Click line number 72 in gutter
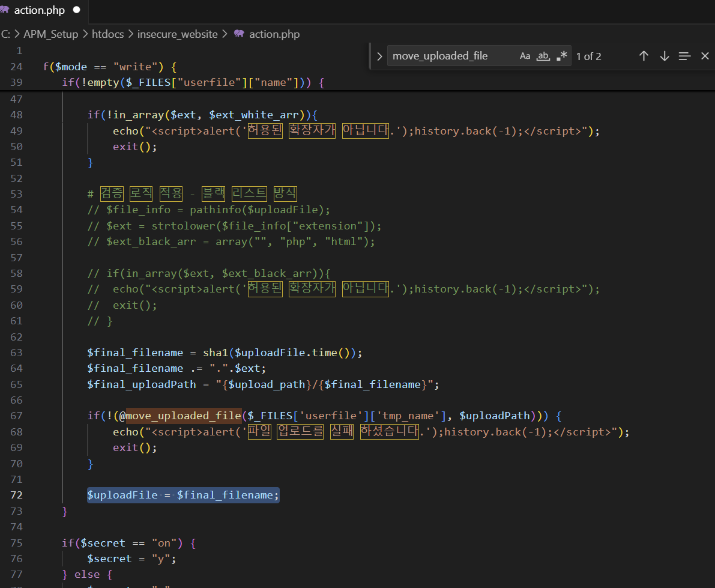The width and height of the screenshot is (715, 588). [16, 495]
